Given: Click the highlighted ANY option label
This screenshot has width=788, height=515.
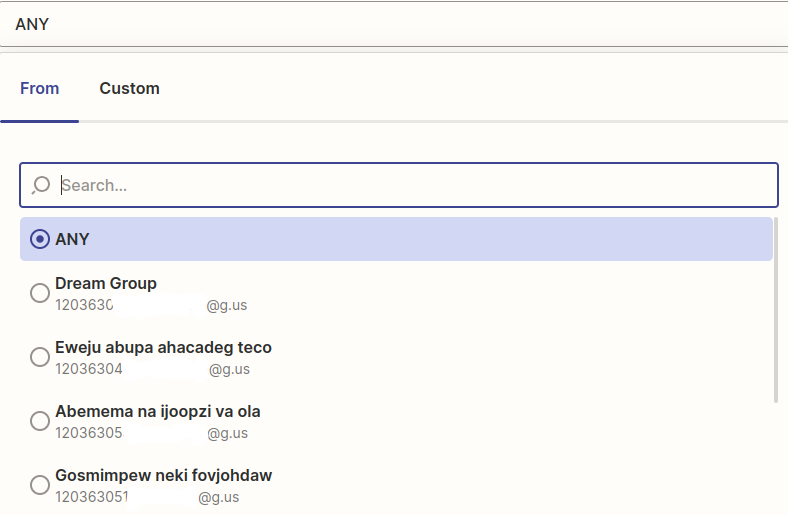Looking at the screenshot, I should [x=73, y=239].
